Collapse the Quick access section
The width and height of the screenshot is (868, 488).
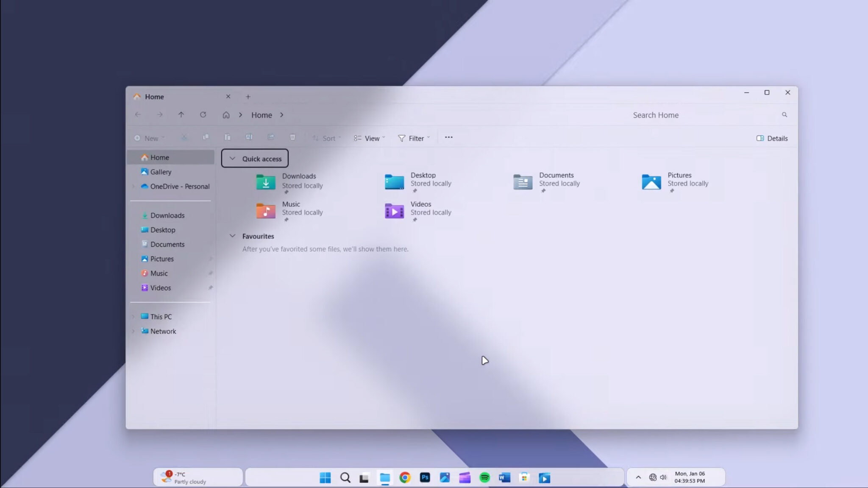[x=232, y=158]
